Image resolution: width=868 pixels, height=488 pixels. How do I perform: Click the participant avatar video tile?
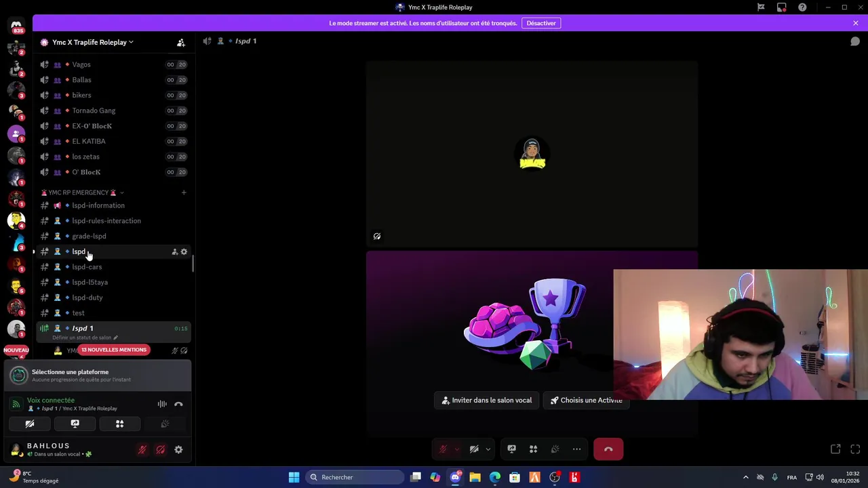pos(532,154)
